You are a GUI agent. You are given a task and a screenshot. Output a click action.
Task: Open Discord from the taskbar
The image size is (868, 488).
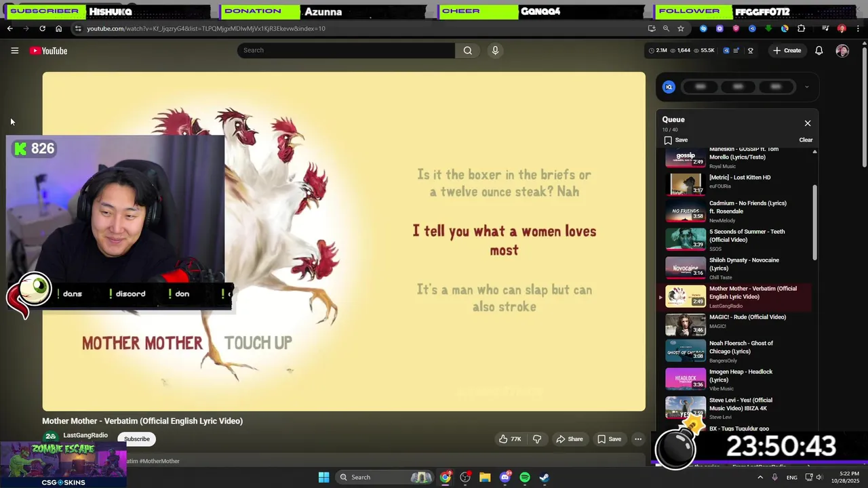point(505,477)
